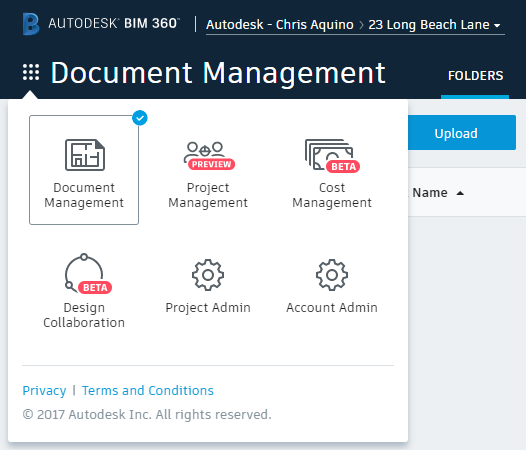
Task: Select the Document Management module icon
Action: click(85, 155)
